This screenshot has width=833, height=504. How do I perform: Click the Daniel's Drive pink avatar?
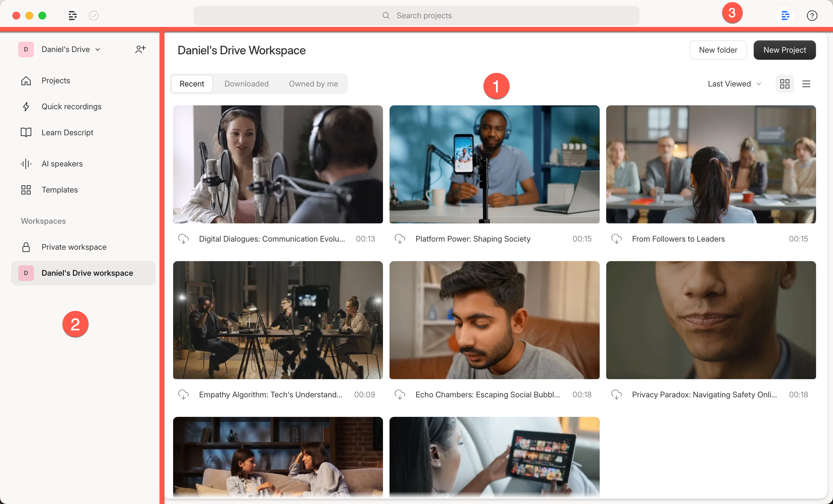[x=26, y=49]
